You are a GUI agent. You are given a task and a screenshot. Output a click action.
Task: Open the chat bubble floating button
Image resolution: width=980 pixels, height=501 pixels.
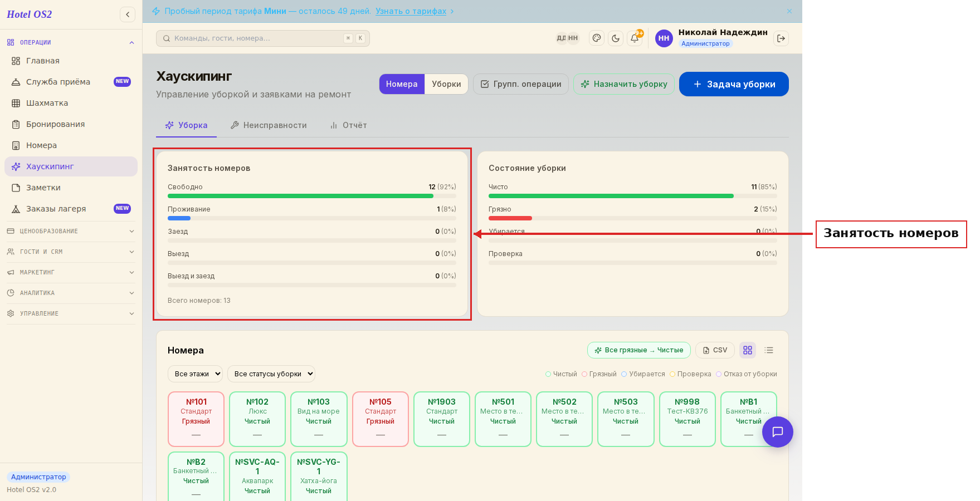tap(778, 432)
